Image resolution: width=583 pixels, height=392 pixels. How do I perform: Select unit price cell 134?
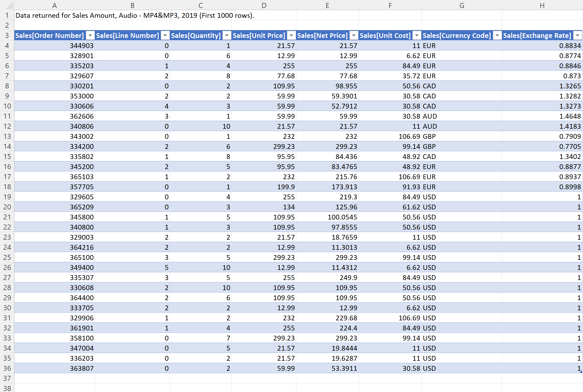tap(264, 207)
